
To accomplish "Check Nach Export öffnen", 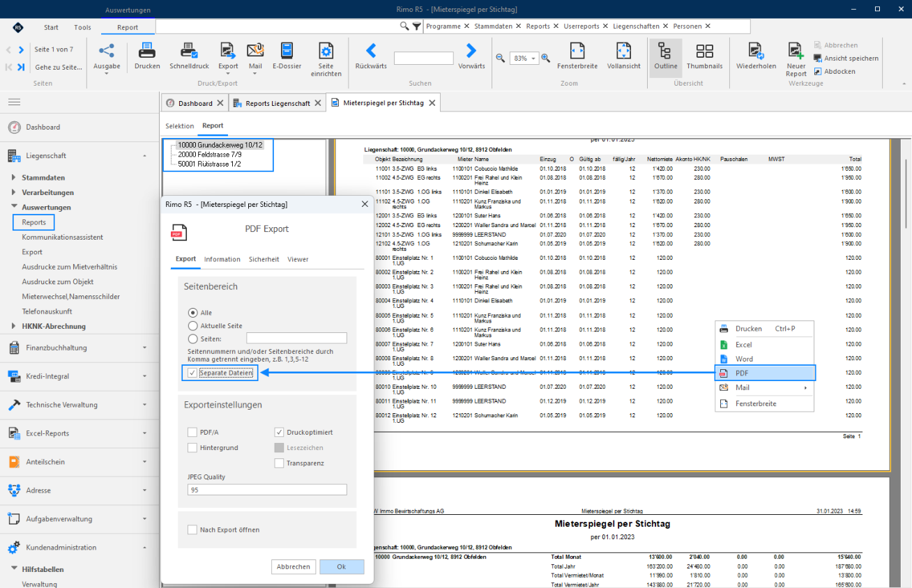I will click(192, 529).
